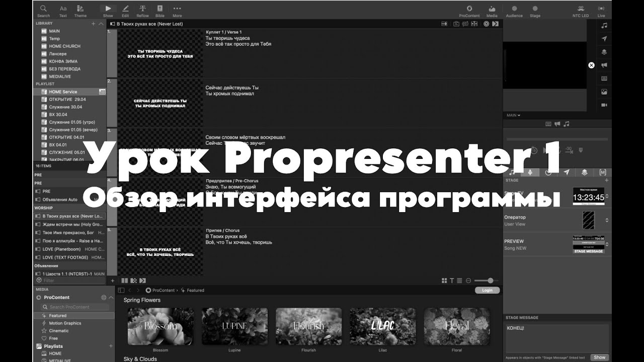Image resolution: width=644 pixels, height=362 pixels.
Task: Open the Text tool in toolbar
Action: 63,11
